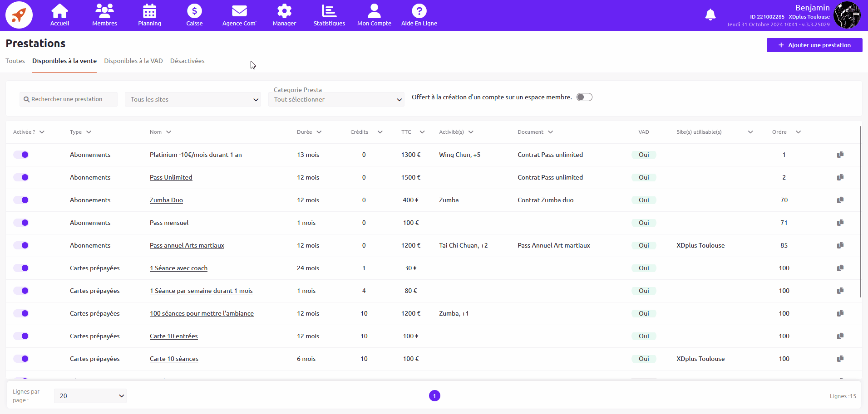The image size is (868, 414).
Task: Disable the Pass mensuel activation switch
Action: tap(21, 223)
